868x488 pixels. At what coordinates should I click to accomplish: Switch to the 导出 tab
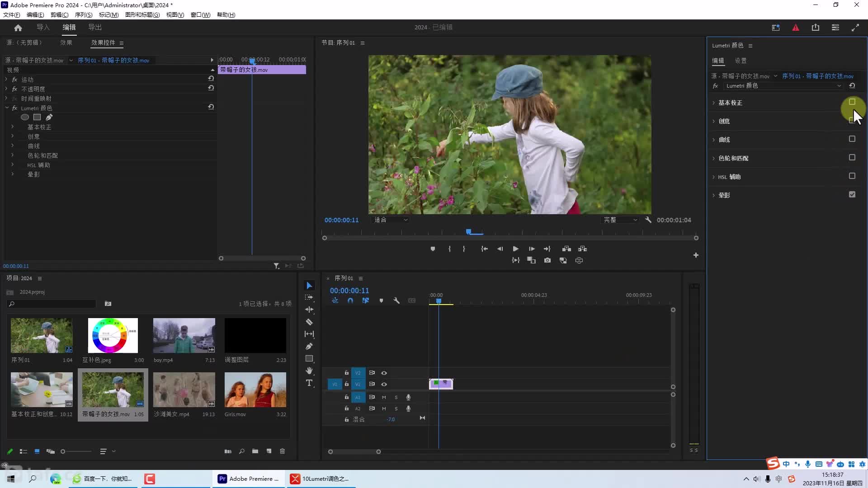95,28
